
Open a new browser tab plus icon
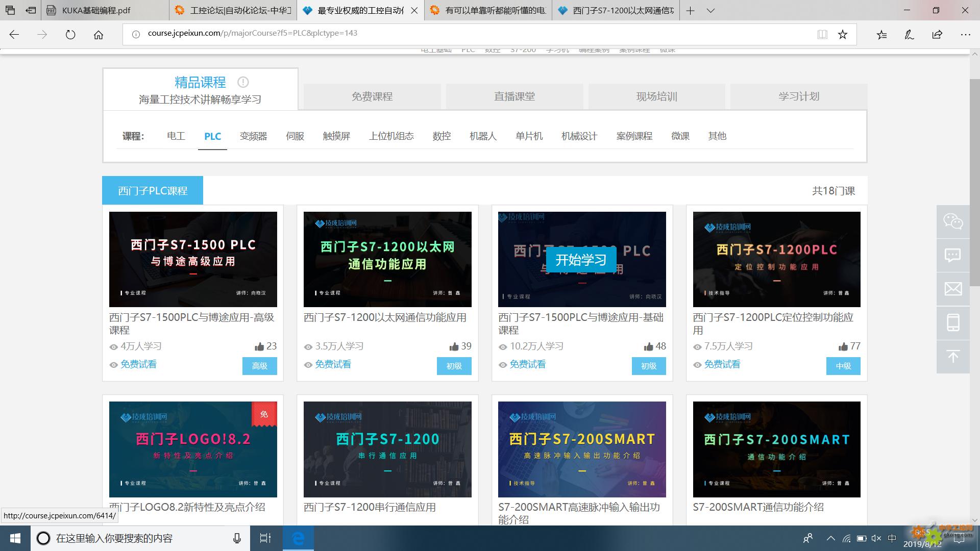pos(690,10)
